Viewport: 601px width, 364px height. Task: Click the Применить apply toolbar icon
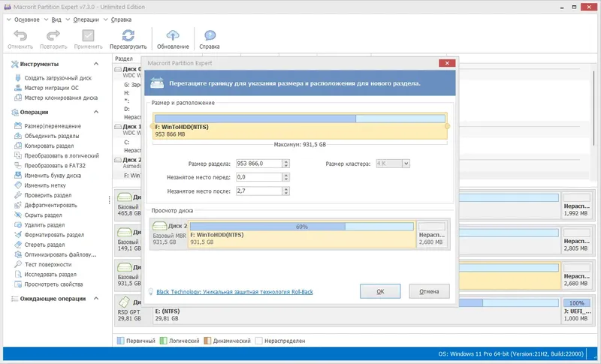(x=88, y=35)
